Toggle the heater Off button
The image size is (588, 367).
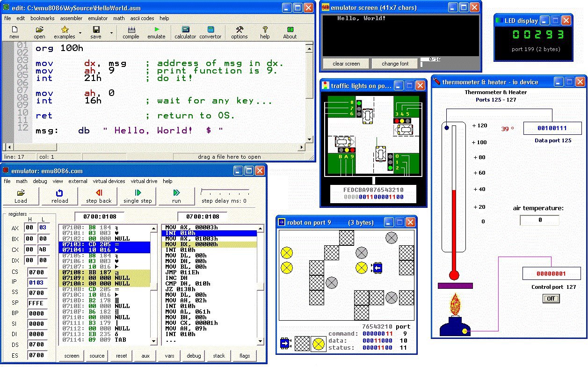[551, 299]
